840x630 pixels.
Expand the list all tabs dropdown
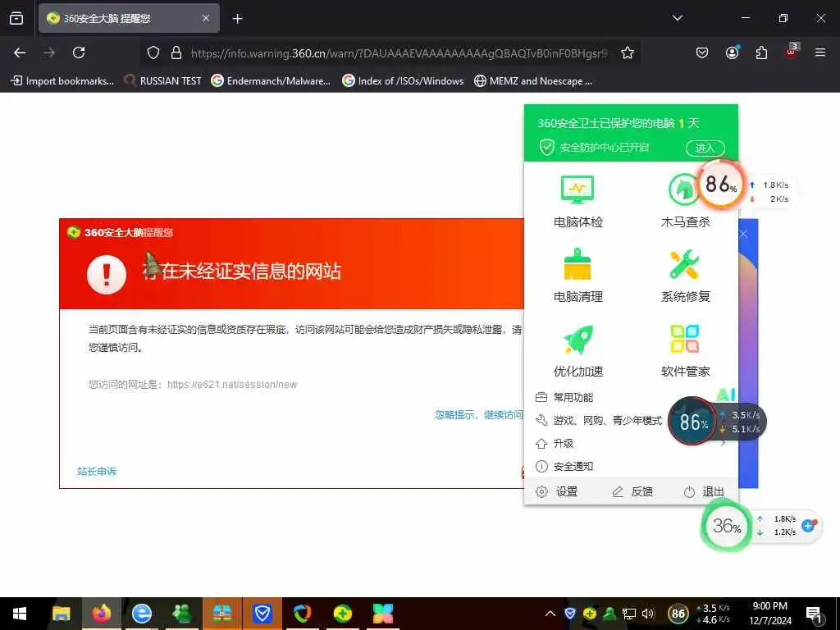pos(677,18)
